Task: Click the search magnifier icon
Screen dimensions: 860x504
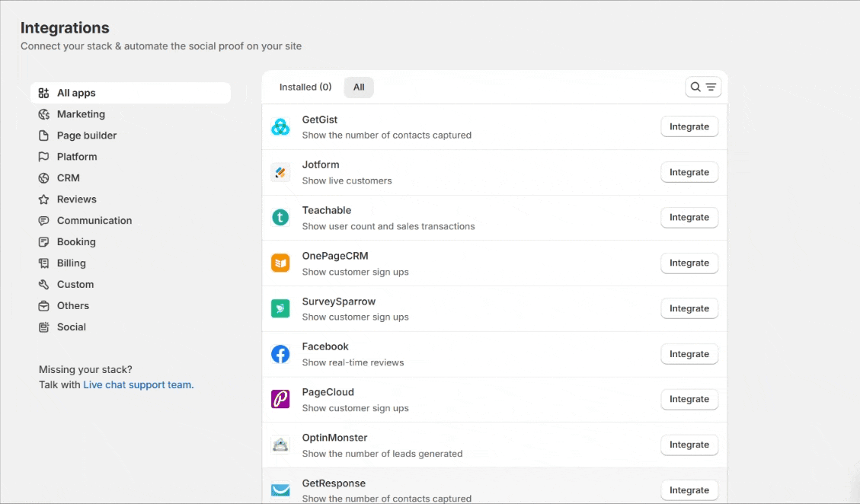Action: tap(695, 87)
